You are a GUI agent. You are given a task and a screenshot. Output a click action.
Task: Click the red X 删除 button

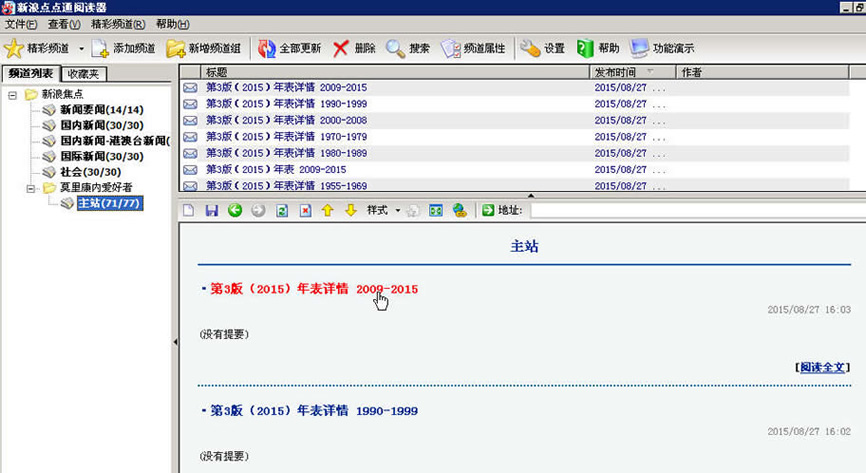coord(354,49)
